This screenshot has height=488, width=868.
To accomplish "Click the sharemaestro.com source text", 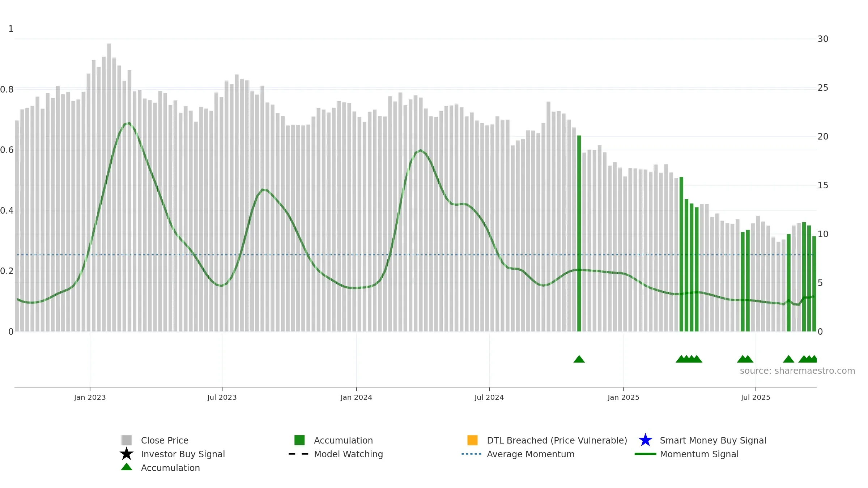I will click(797, 371).
